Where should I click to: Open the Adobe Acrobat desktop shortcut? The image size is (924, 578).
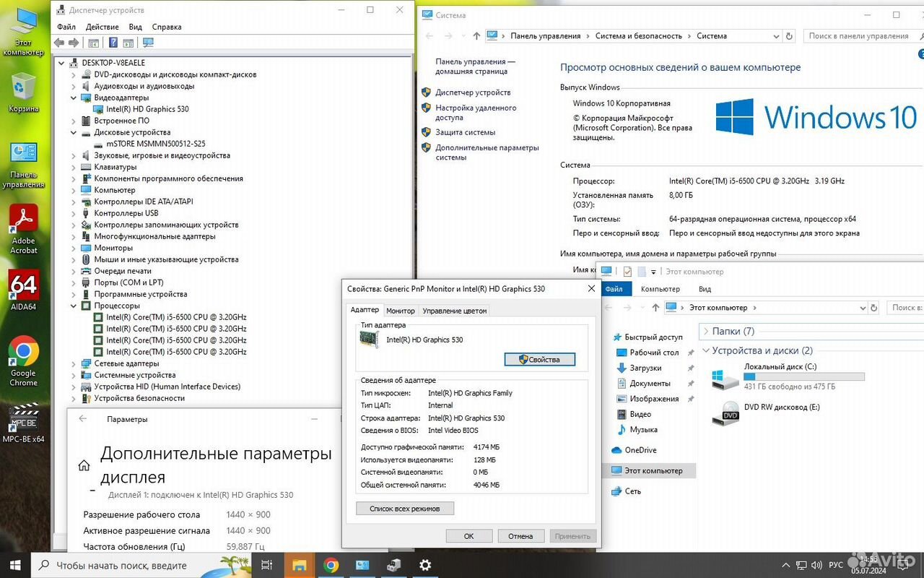[24, 229]
